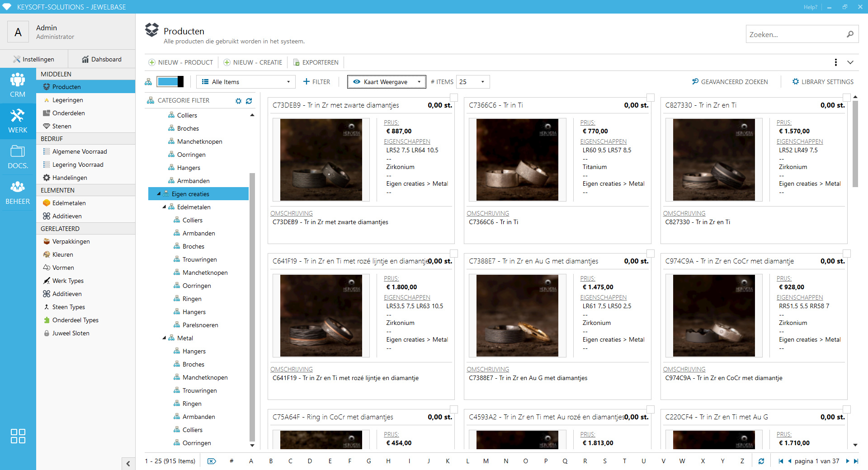The width and height of the screenshot is (868, 470).
Task: Click the product cards vertical scrollbar
Action: (855, 144)
